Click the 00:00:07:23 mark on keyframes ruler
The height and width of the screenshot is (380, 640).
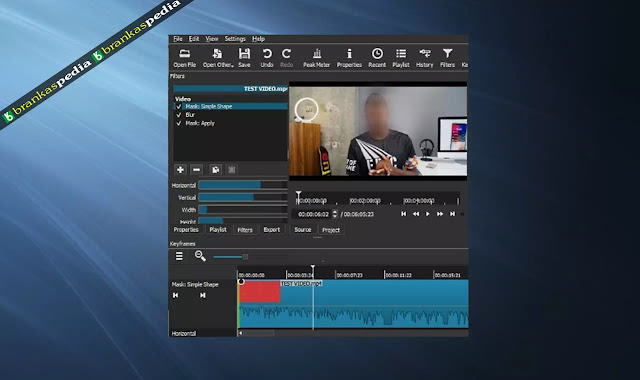pos(349,275)
